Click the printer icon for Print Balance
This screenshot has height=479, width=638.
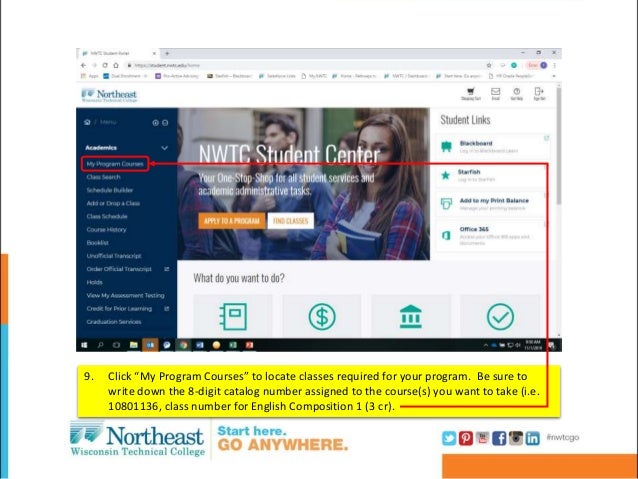pyautogui.click(x=446, y=204)
